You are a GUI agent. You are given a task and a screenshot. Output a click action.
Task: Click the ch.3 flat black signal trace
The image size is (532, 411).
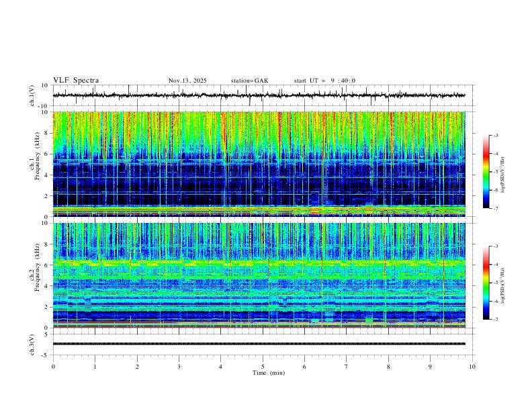pos(259,344)
